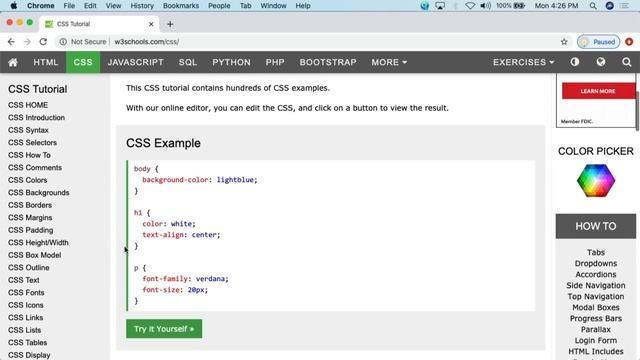This screenshot has width=640, height=360.
Task: Go to the SQL tutorial
Action: click(188, 62)
